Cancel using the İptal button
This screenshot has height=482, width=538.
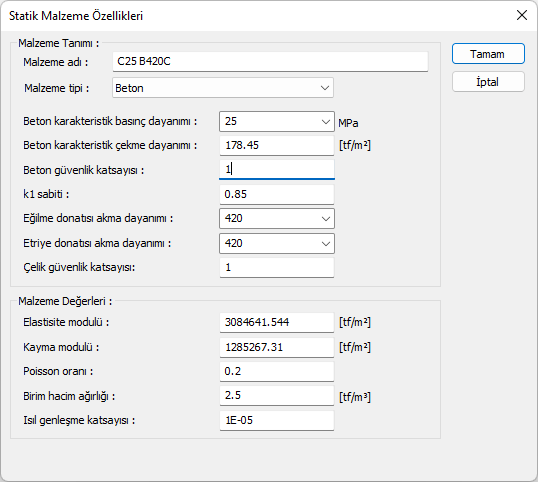[488, 82]
